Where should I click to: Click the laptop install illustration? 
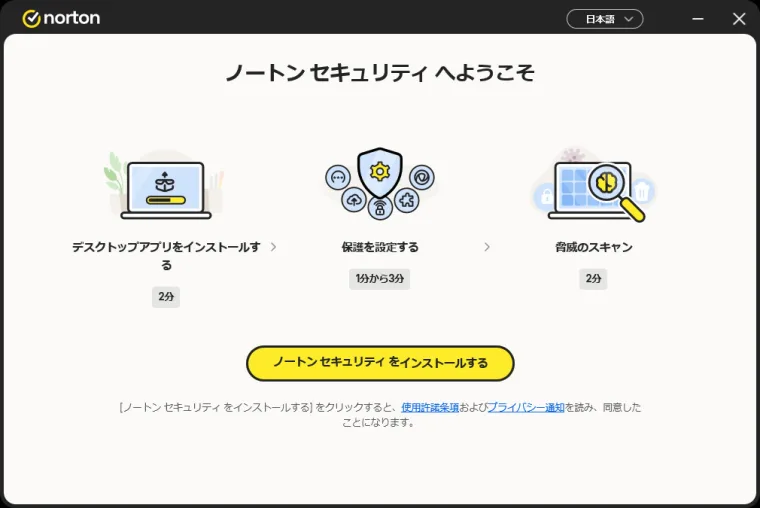pyautogui.click(x=166, y=187)
